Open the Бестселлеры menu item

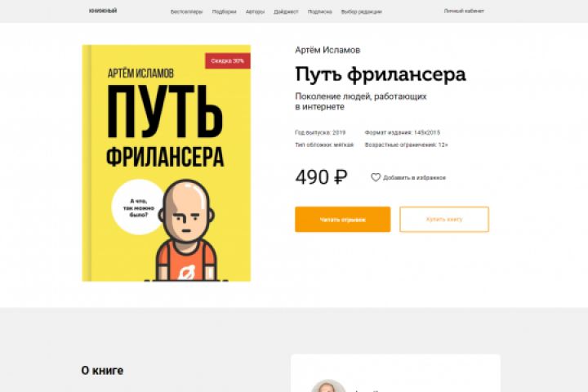[x=186, y=11]
